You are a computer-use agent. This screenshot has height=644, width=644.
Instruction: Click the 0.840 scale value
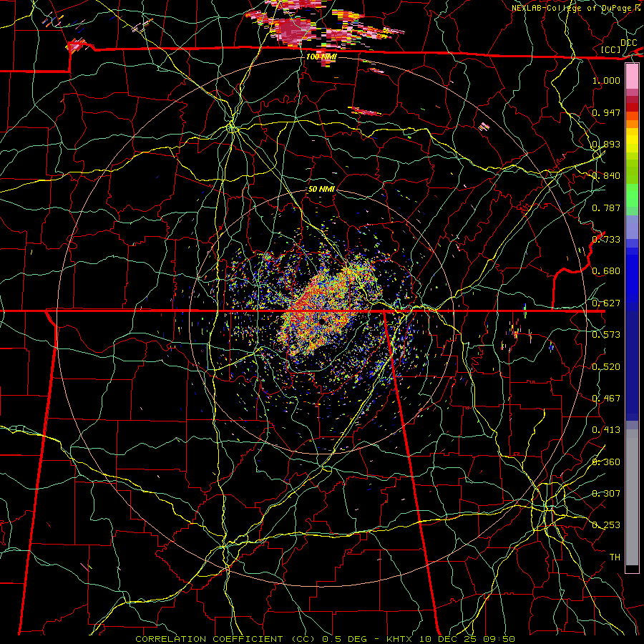606,176
